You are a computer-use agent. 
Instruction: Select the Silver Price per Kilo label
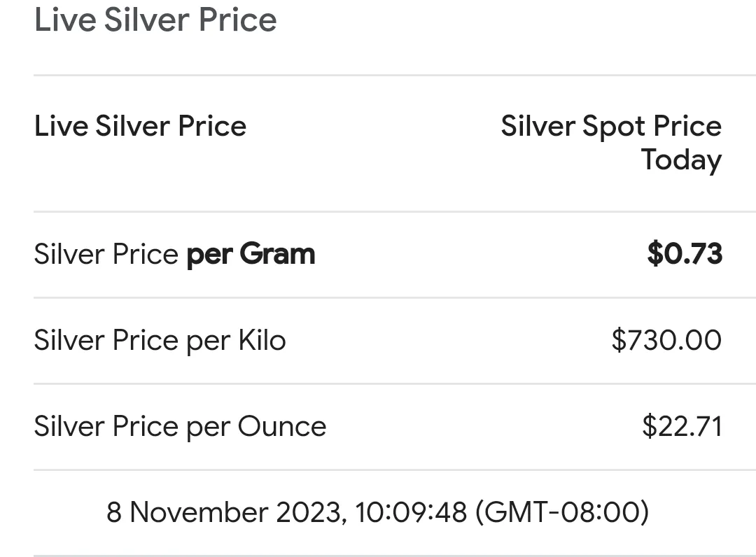[x=160, y=341]
